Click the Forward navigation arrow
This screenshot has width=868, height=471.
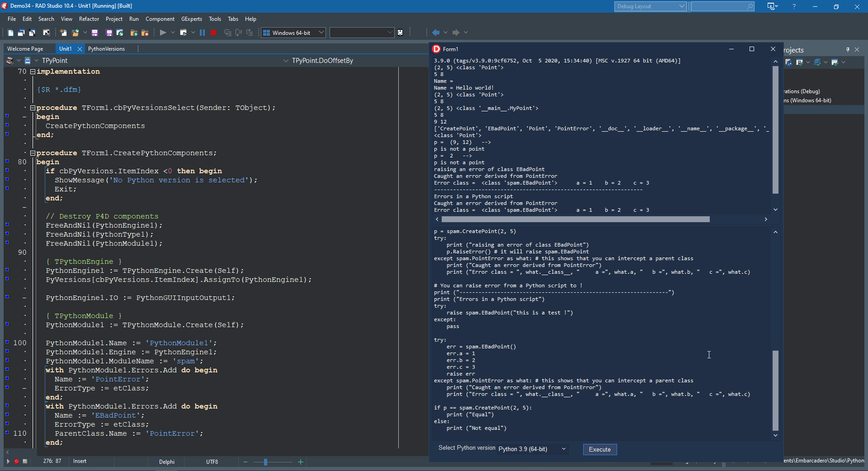(x=456, y=33)
